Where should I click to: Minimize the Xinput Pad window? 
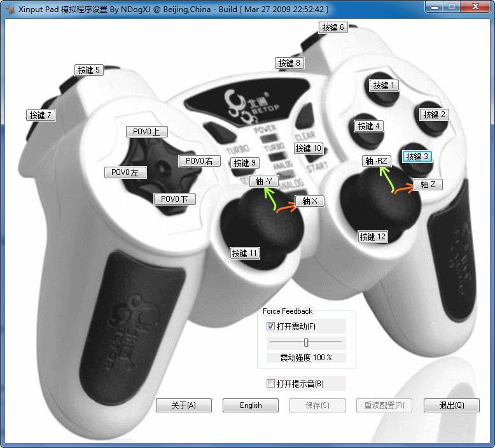pyautogui.click(x=435, y=7)
